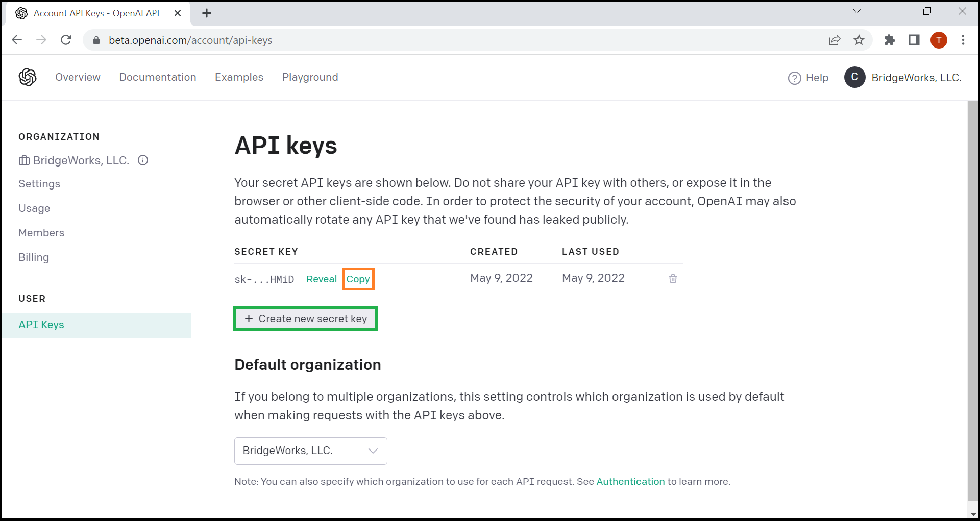Go to Documentation
The width and height of the screenshot is (980, 521).
[158, 77]
